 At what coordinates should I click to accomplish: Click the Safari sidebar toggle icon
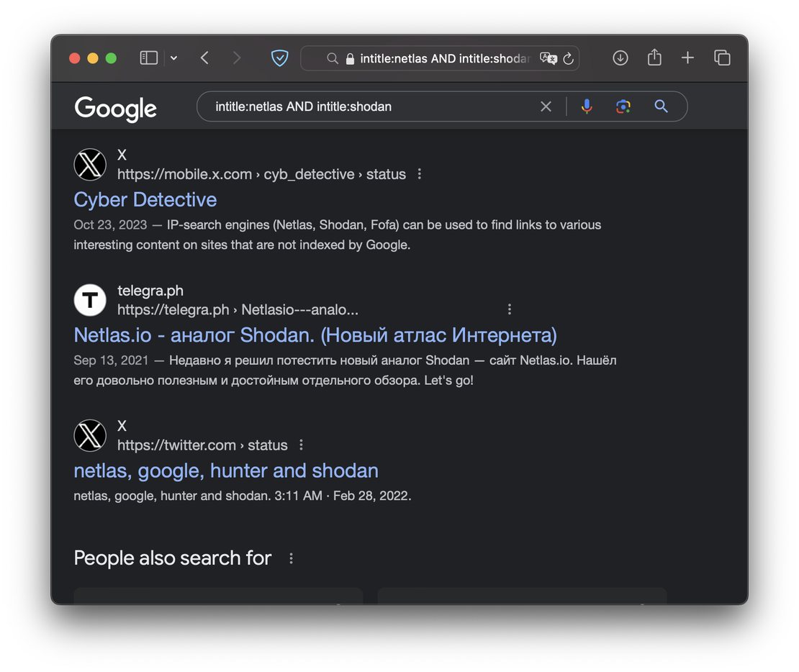(148, 58)
